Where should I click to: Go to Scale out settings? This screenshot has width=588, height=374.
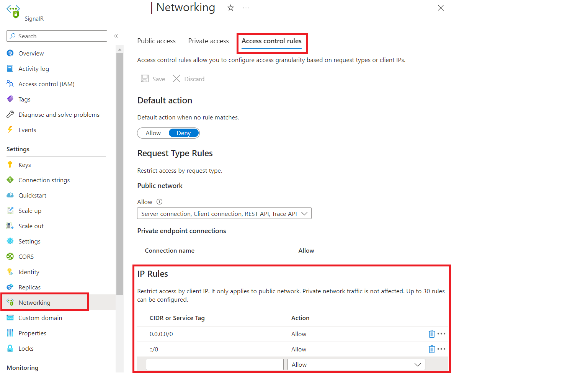(x=31, y=226)
